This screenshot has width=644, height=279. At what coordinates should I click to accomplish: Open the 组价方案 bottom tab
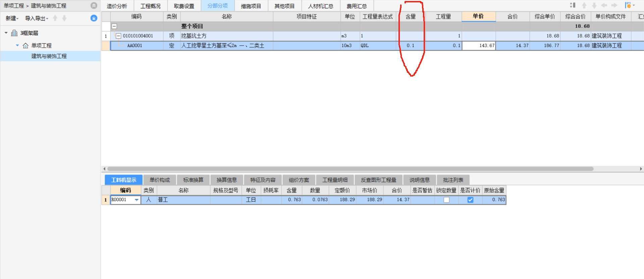pos(299,180)
